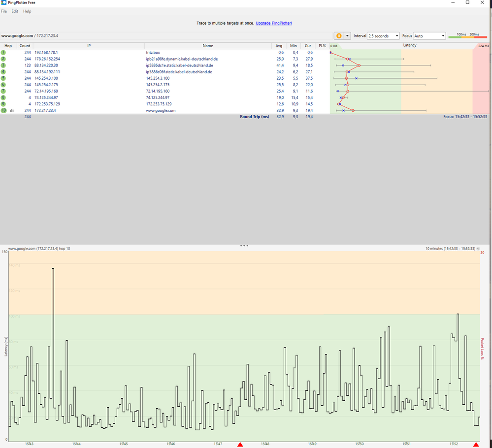Select hop 4 green circle icon
The image size is (492, 448).
click(x=3, y=72)
